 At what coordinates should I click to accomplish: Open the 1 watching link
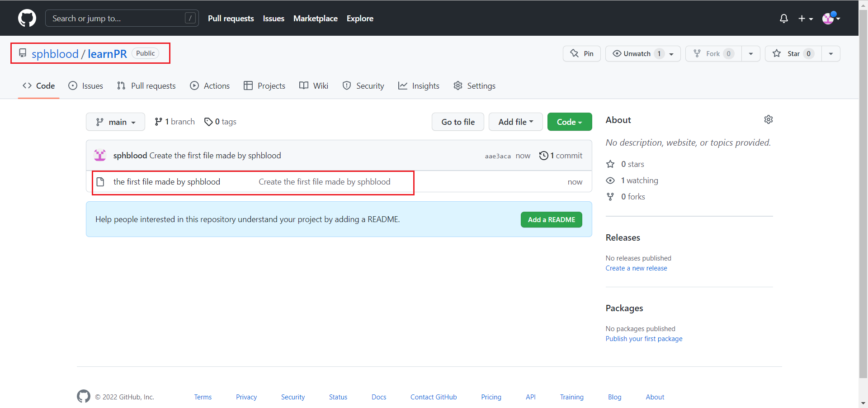click(x=632, y=180)
